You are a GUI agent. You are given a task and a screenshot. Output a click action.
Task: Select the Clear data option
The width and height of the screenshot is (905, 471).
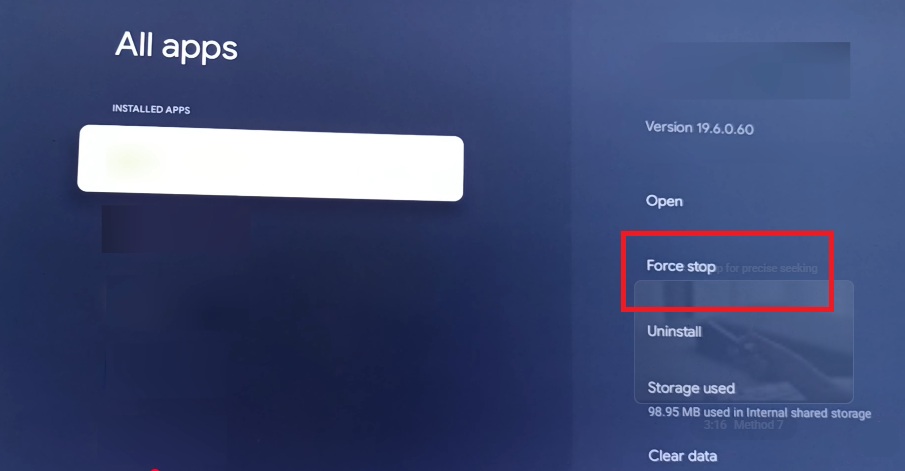[x=683, y=456]
